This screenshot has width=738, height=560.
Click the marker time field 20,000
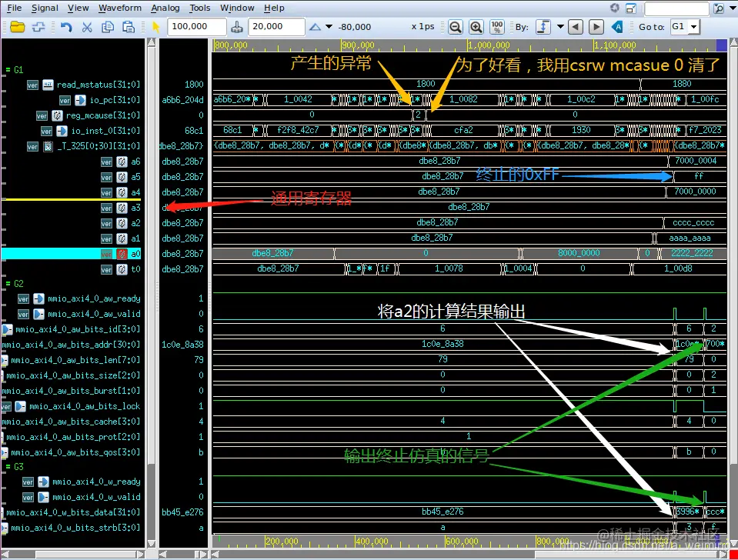click(x=276, y=27)
